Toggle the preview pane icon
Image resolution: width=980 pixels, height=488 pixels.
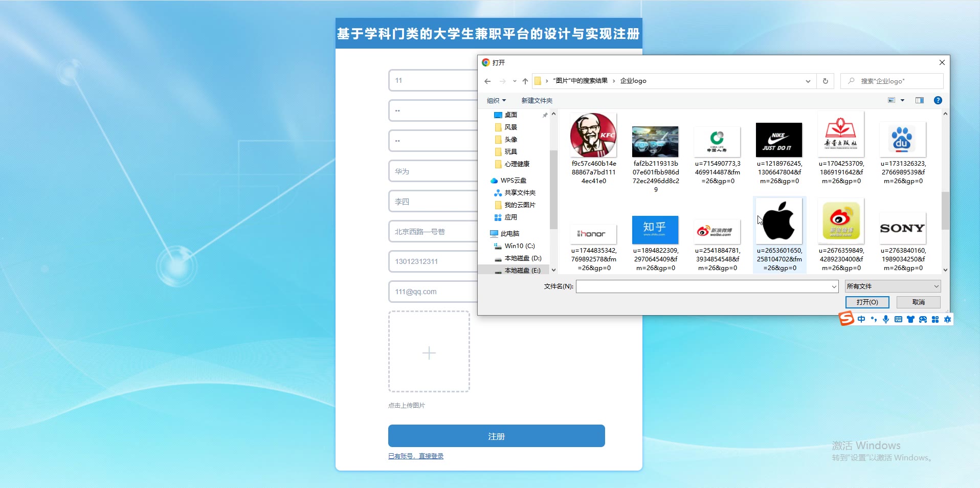(920, 100)
